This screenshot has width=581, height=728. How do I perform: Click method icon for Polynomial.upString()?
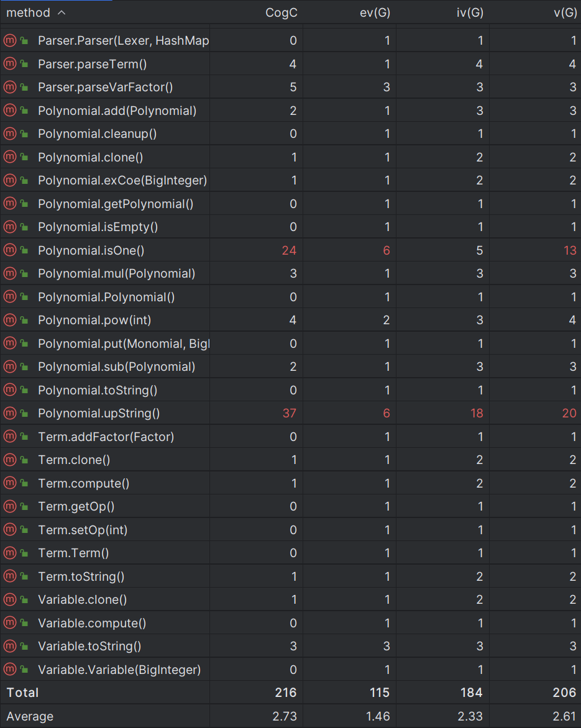coord(10,413)
